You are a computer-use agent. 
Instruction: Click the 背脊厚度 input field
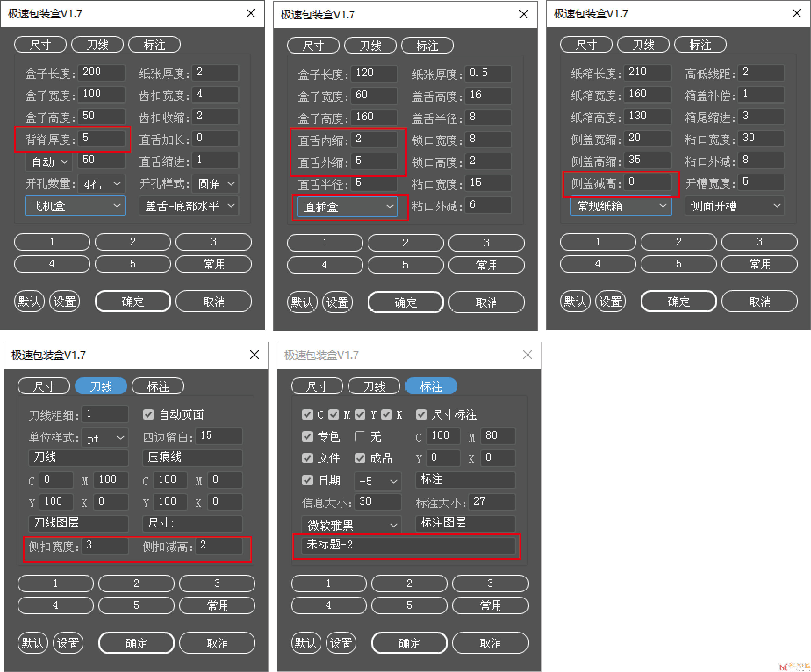tap(101, 138)
